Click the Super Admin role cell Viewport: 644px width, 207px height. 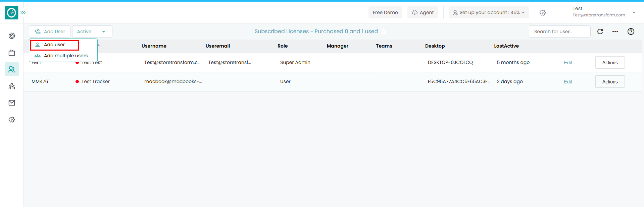pyautogui.click(x=295, y=62)
